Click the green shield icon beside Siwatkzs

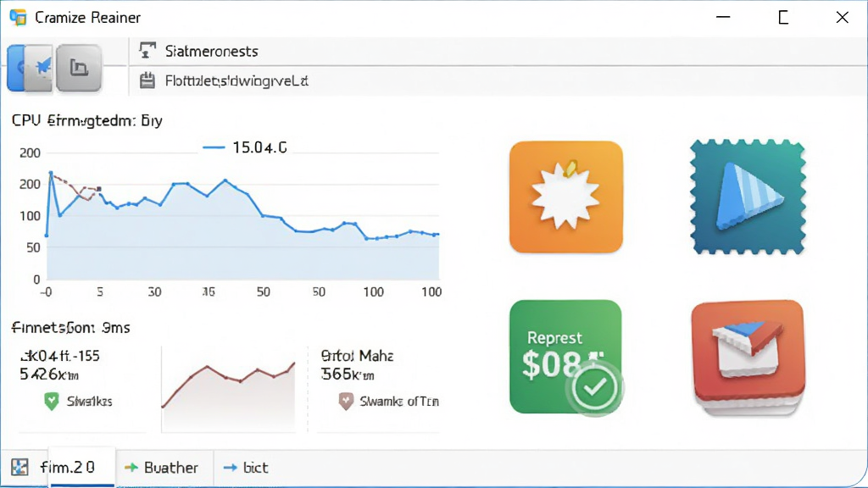tap(52, 401)
